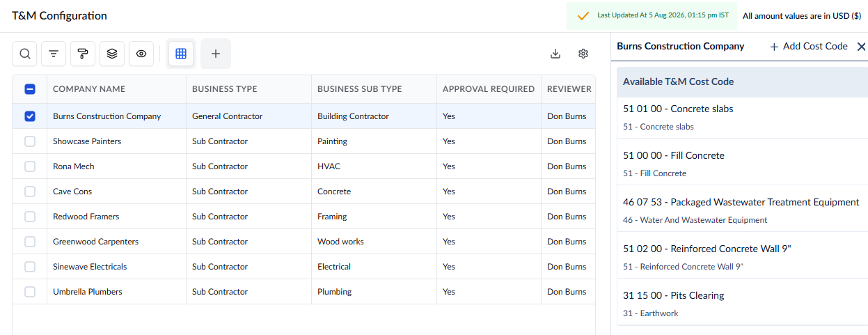This screenshot has width=868, height=335.
Task: Click the APPROVAL REQUIRED column header
Action: pyautogui.click(x=489, y=89)
